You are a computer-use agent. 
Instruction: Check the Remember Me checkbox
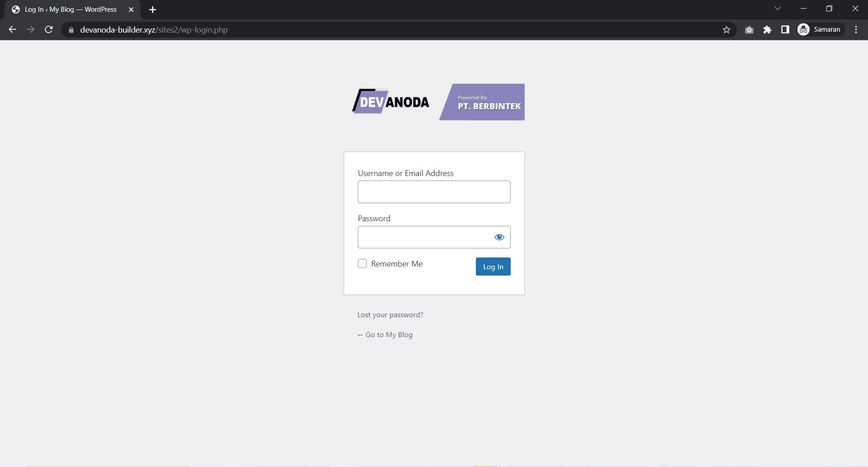coord(362,263)
